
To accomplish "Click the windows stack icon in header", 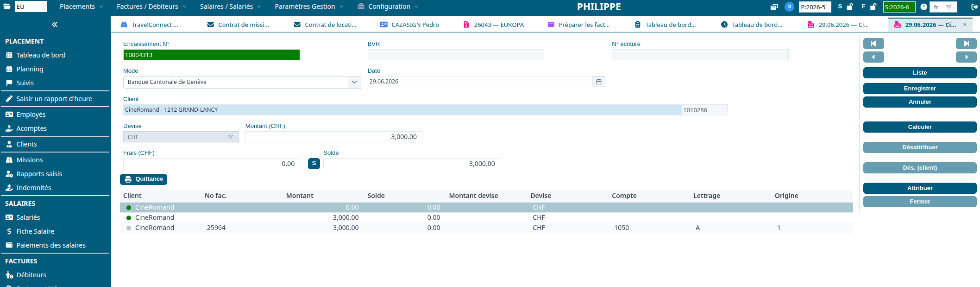I will [774, 7].
